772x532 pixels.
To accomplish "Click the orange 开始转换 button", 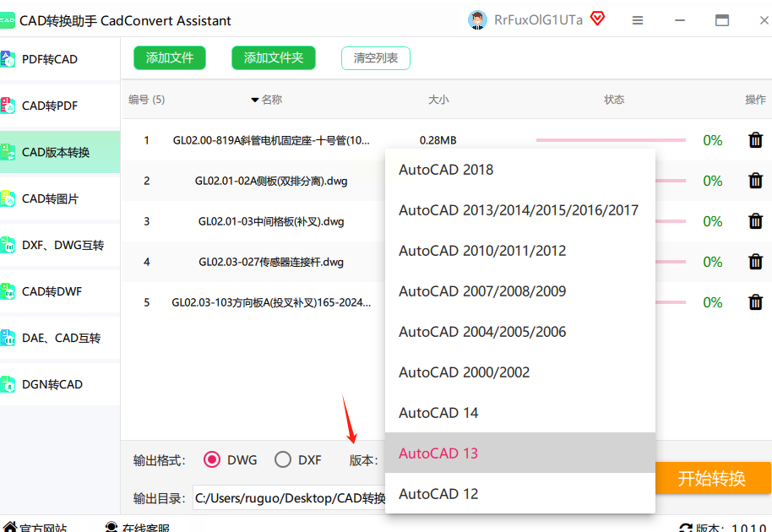I will pyautogui.click(x=712, y=478).
